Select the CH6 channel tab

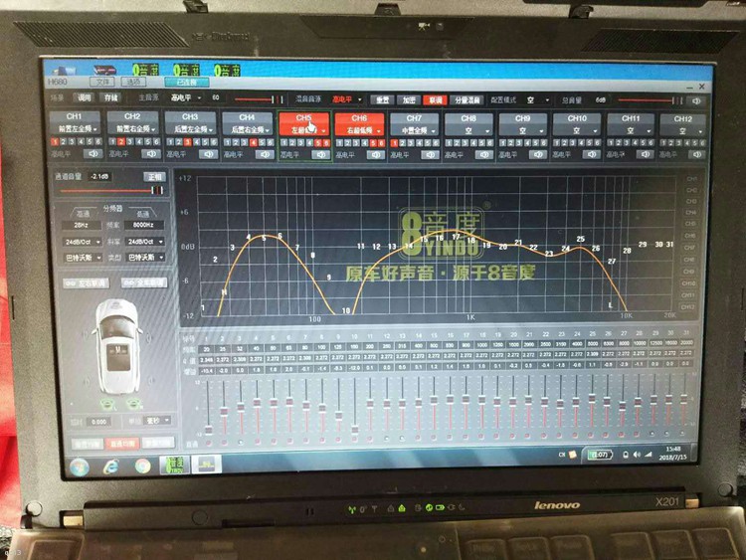click(359, 123)
